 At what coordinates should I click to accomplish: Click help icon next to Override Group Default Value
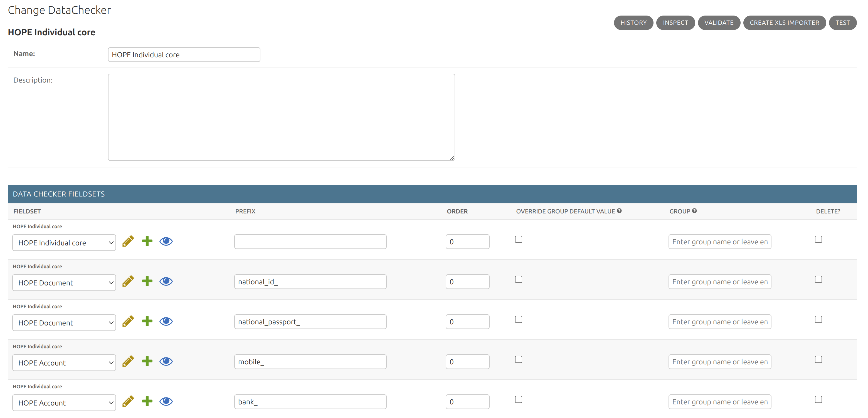(619, 211)
